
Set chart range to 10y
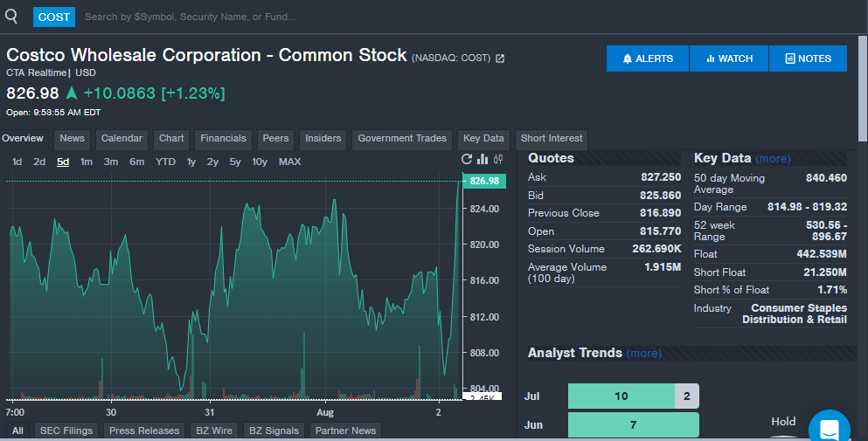tap(260, 162)
